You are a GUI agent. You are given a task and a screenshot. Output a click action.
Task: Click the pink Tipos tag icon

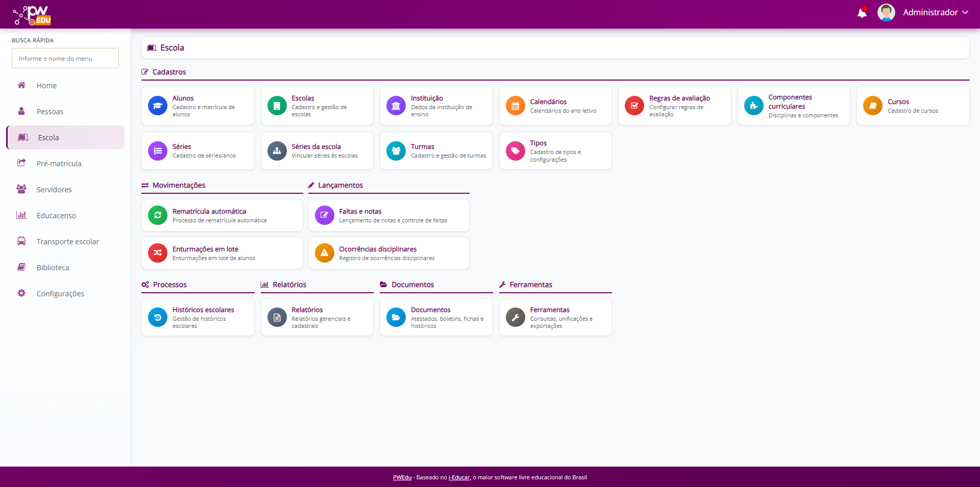(515, 151)
